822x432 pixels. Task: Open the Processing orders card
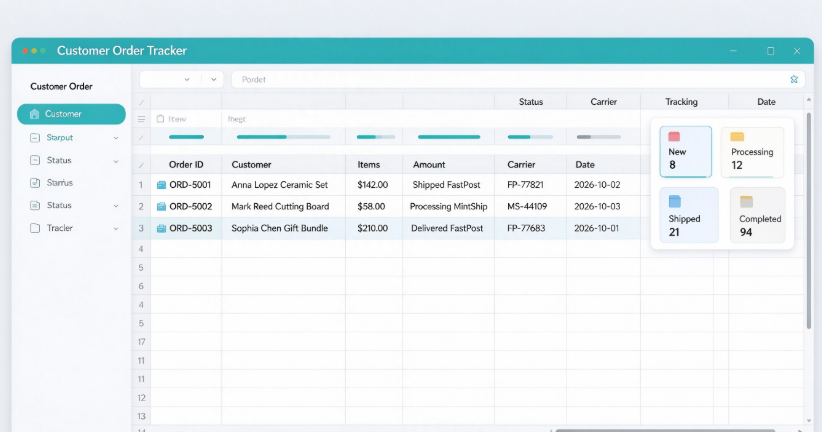[x=752, y=152]
